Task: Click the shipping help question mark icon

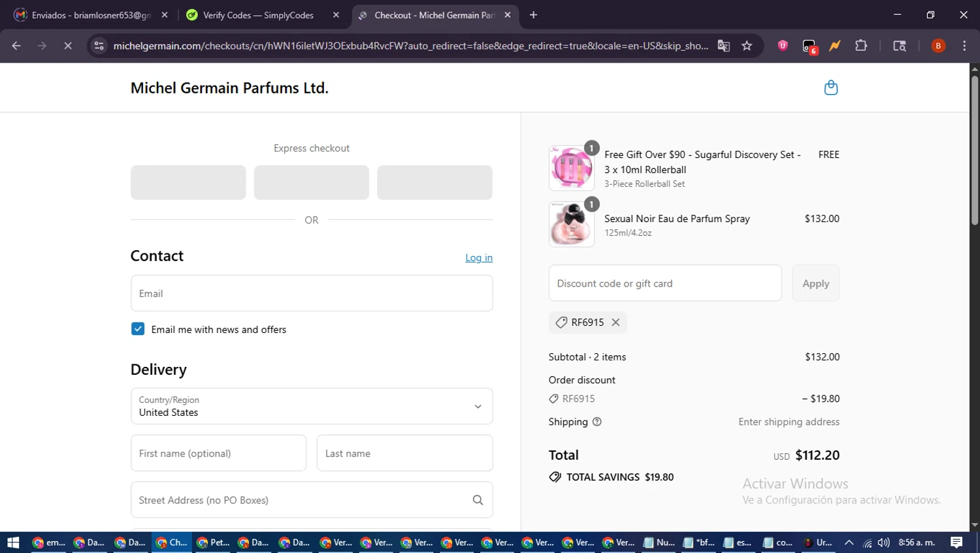Action: pos(596,422)
